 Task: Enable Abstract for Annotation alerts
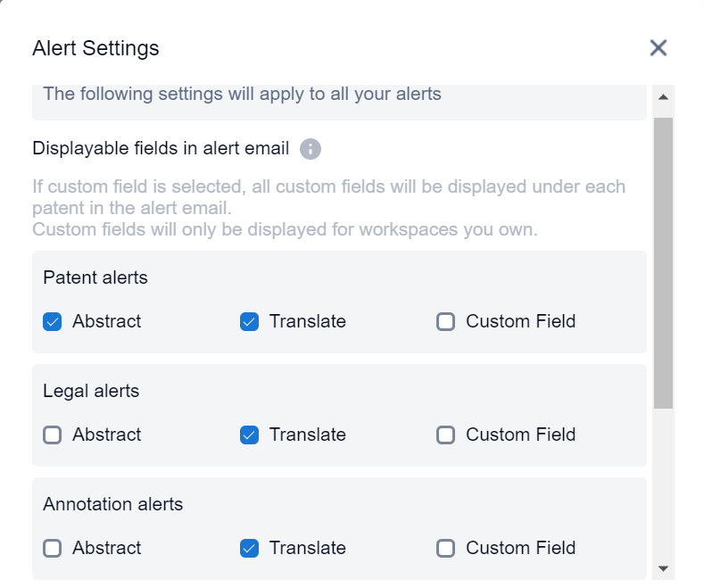pos(53,549)
